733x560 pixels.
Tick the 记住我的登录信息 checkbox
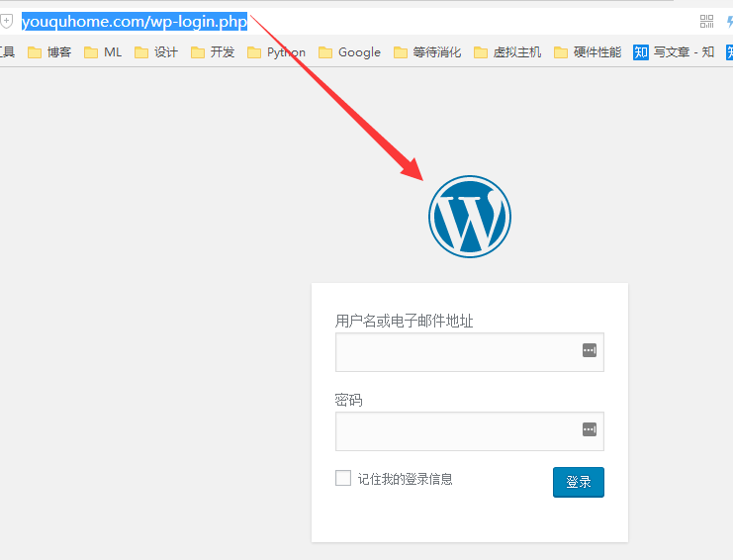(343, 478)
